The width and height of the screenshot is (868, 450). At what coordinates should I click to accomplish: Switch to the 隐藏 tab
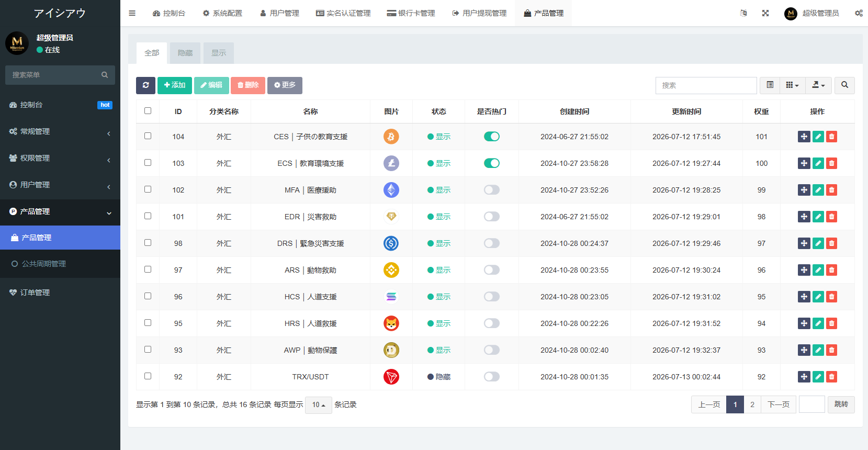185,53
